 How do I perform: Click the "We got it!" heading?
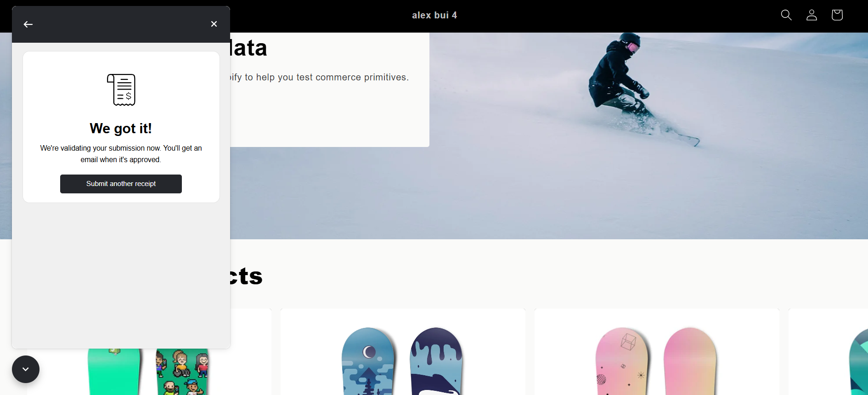[x=121, y=129]
